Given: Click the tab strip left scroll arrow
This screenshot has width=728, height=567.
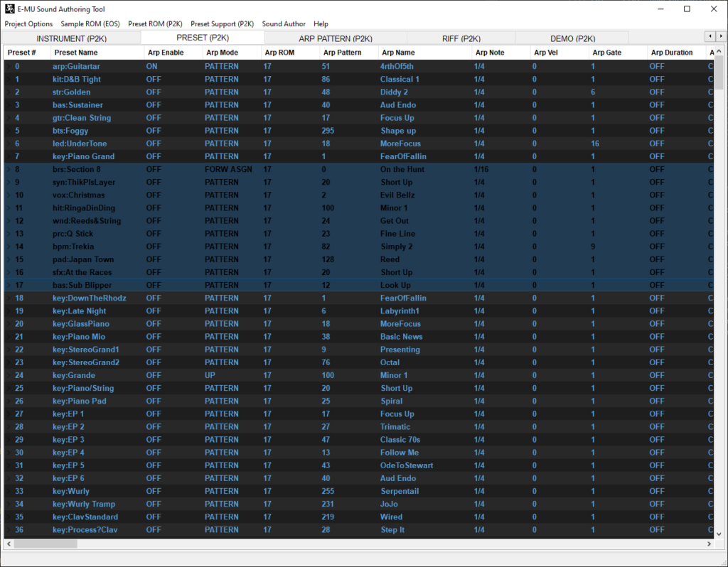Looking at the screenshot, I should 710,36.
